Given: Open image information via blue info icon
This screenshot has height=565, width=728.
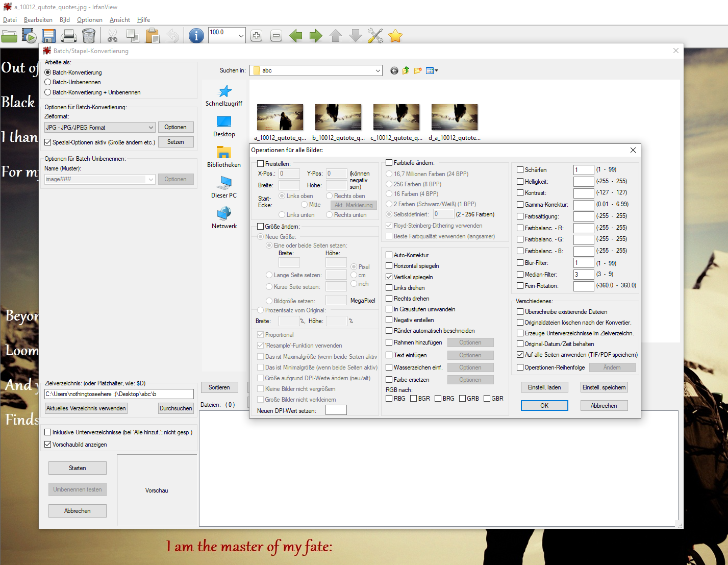Looking at the screenshot, I should [x=196, y=36].
